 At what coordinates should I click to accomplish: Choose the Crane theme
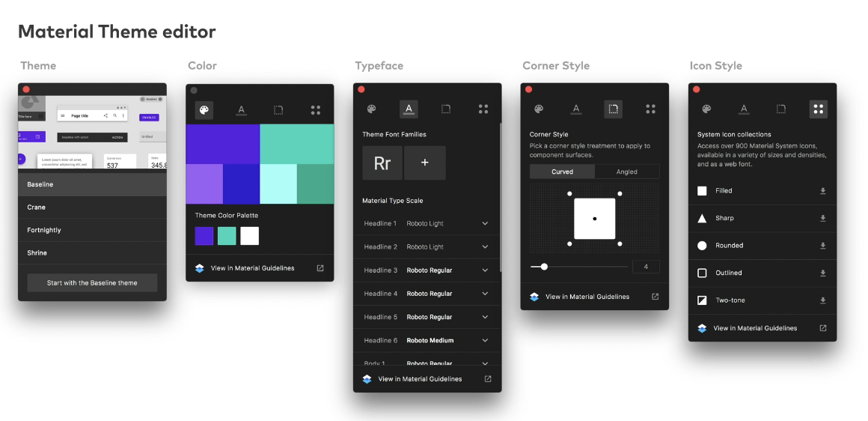(93, 208)
